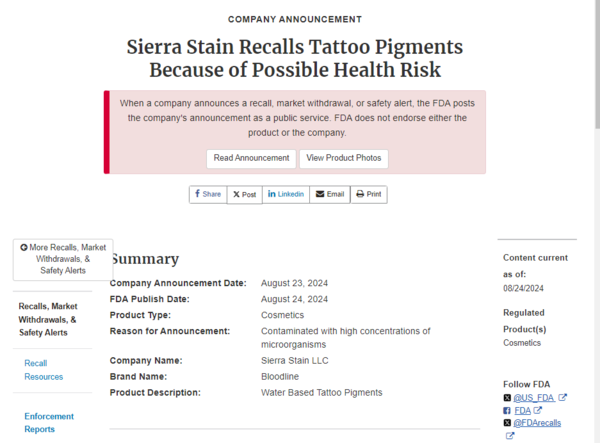Click the Sierra Stain recall headline
Screen dimensions: 600x443
coord(295,58)
